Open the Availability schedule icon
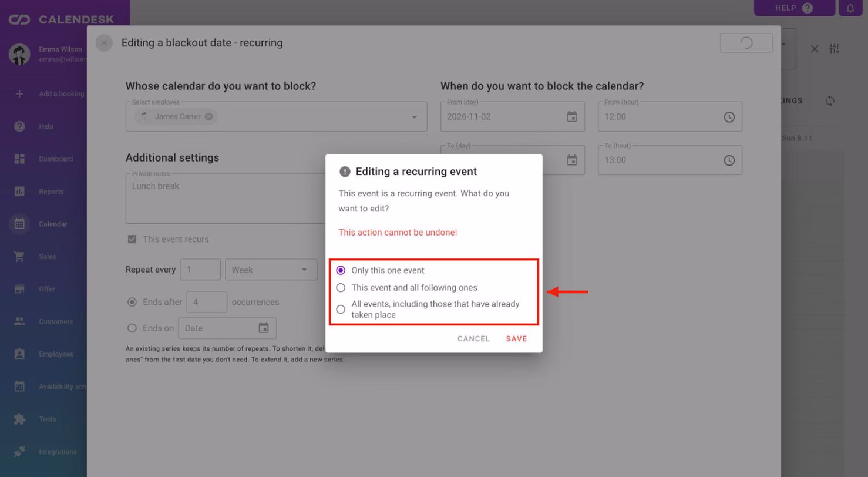Screen dimensions: 868x477 (x=19, y=387)
